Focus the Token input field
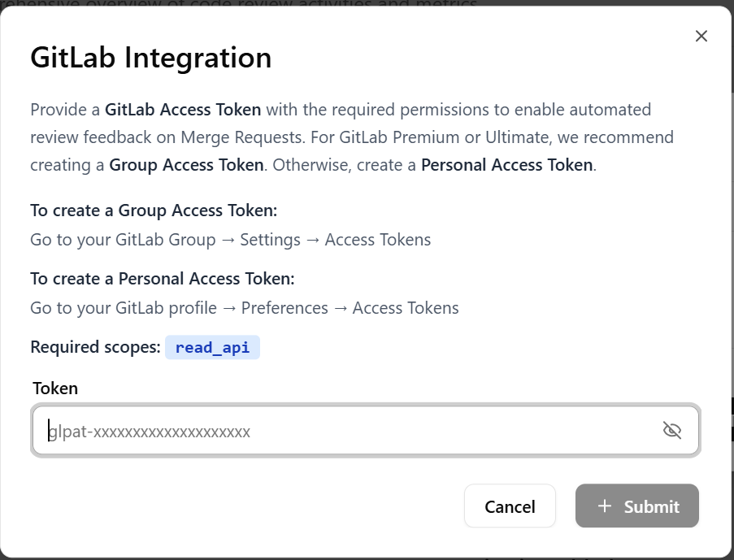The image size is (734, 560). click(366, 430)
